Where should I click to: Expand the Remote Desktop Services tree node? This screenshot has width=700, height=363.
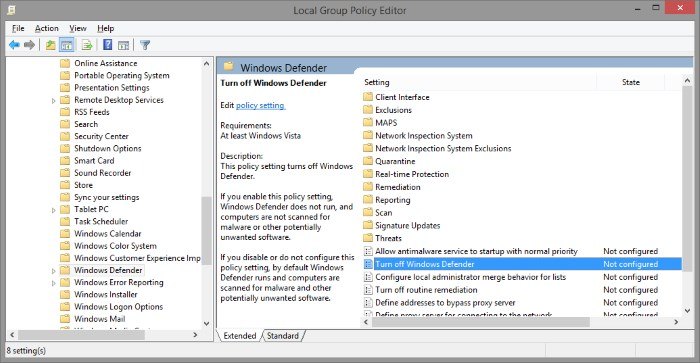54,100
